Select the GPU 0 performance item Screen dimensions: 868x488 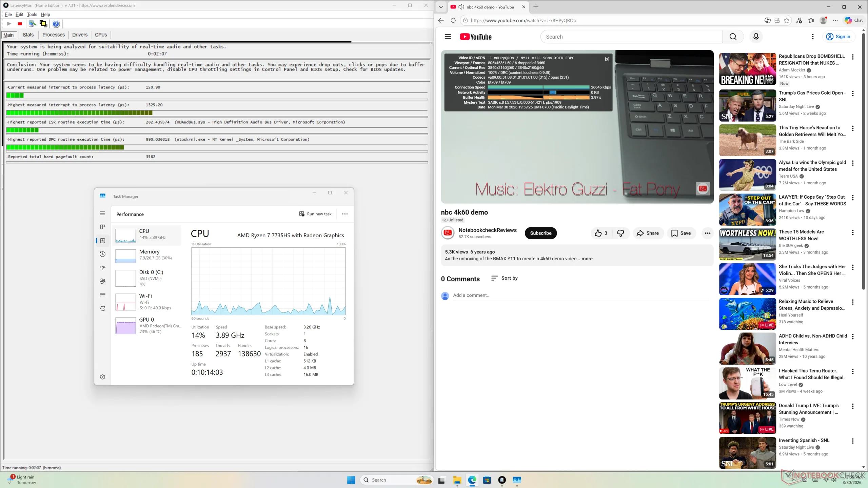(x=147, y=325)
